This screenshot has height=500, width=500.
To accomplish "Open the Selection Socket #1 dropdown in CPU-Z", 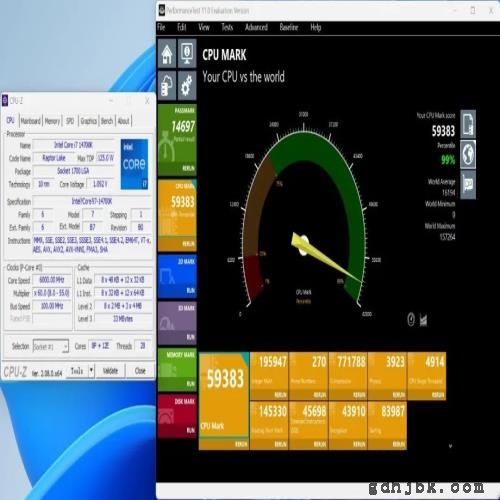I will click(x=51, y=347).
